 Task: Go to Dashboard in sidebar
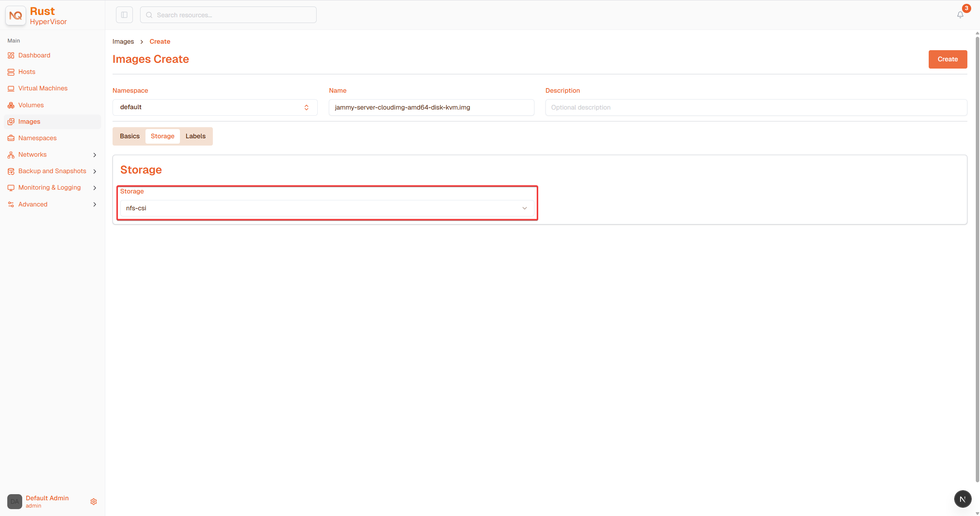[x=34, y=55]
